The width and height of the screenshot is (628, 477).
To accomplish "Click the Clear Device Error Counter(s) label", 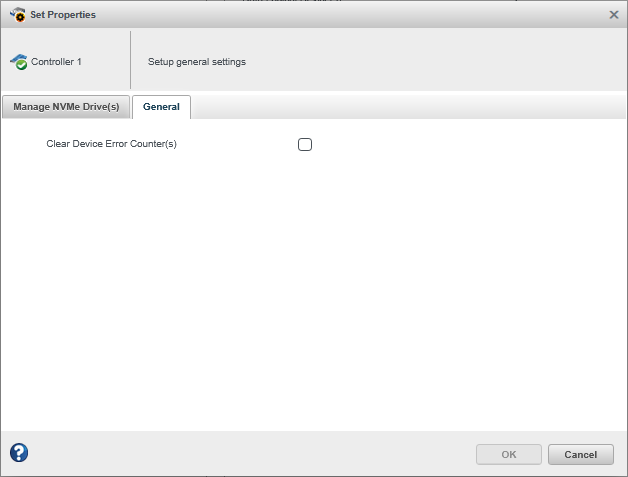I will pyautogui.click(x=111, y=144).
